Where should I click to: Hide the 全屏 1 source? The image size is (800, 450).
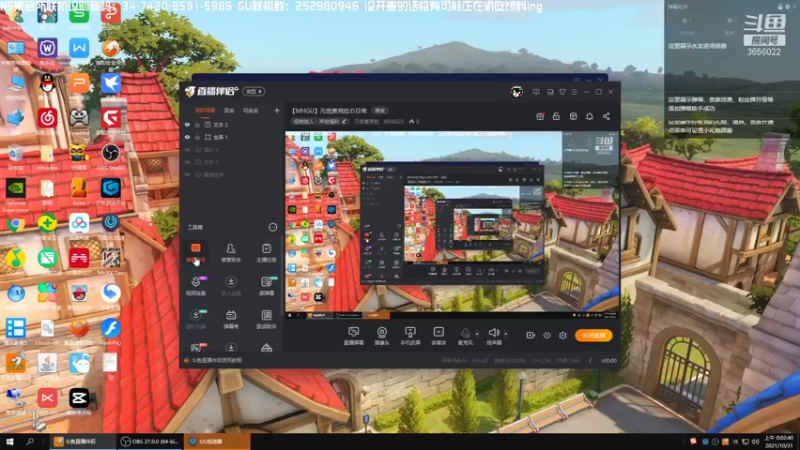click(x=187, y=137)
